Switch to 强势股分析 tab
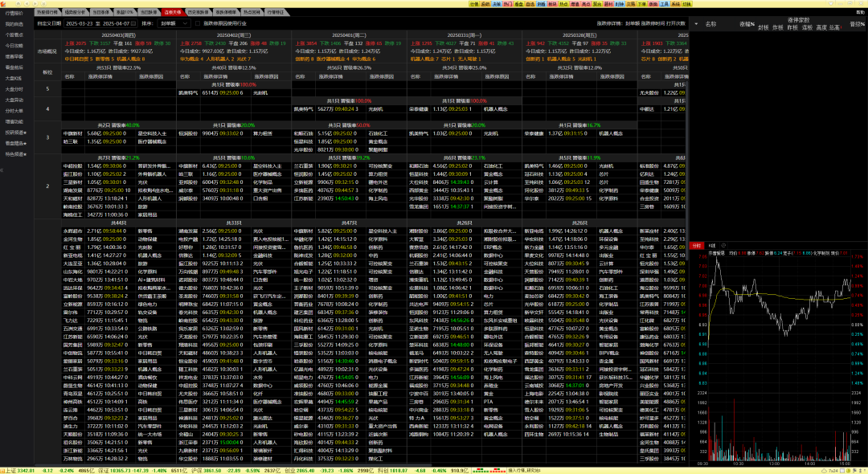The height and width of the screenshot is (474, 868). coord(75,12)
